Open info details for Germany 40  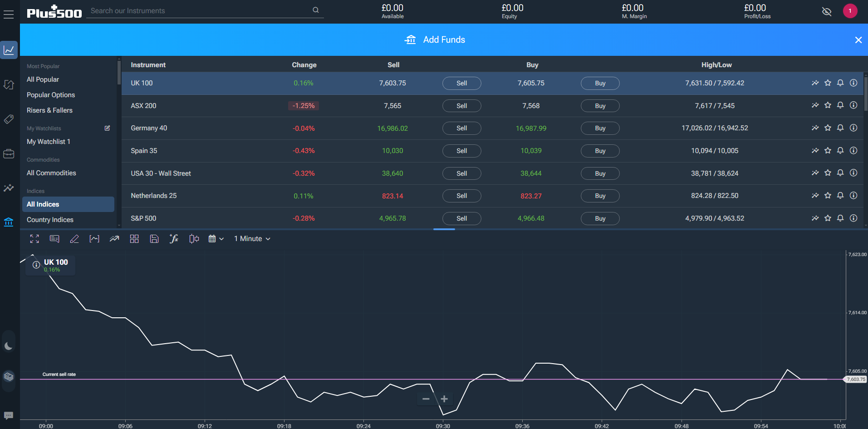853,128
